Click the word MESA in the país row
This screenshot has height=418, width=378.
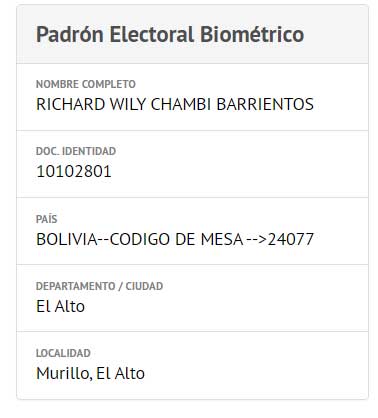[222, 239]
